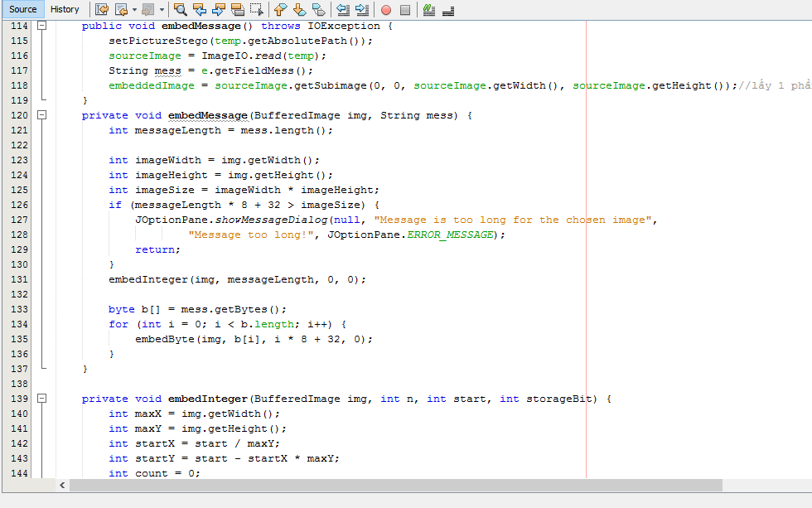This screenshot has height=508, width=812.
Task: Collapse the embedInteger method fold at line 139
Action: (x=41, y=399)
